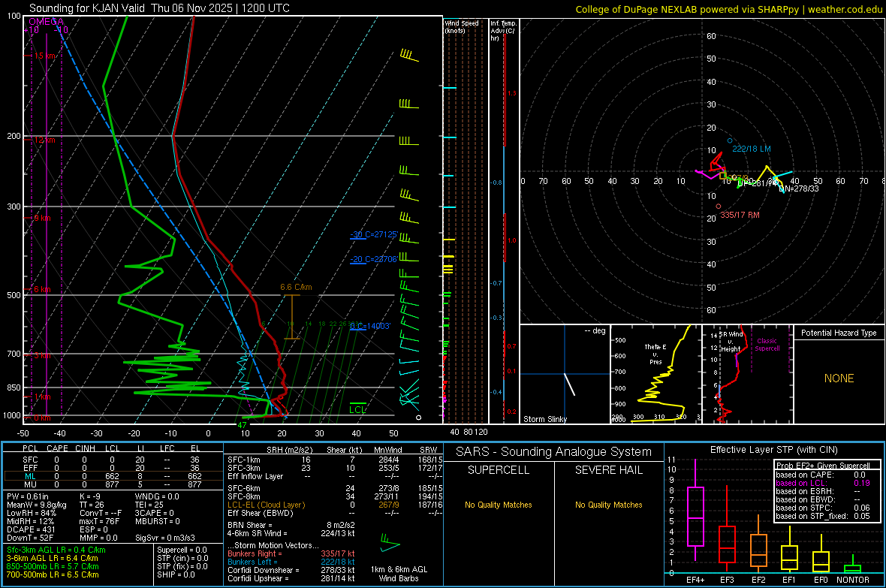Click the 335/17 RM hodograph label
Viewport: 886px width, 588px height.
point(740,215)
